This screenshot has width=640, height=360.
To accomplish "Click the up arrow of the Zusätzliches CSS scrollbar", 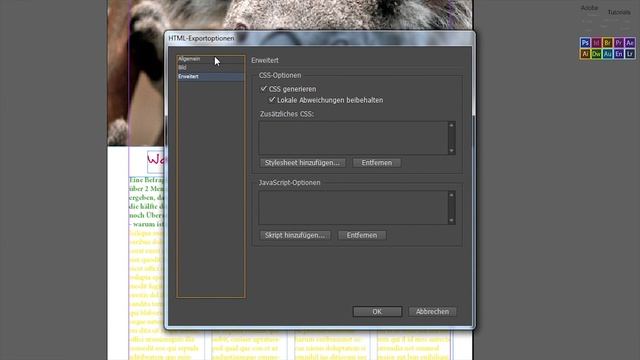I will pyautogui.click(x=451, y=125).
